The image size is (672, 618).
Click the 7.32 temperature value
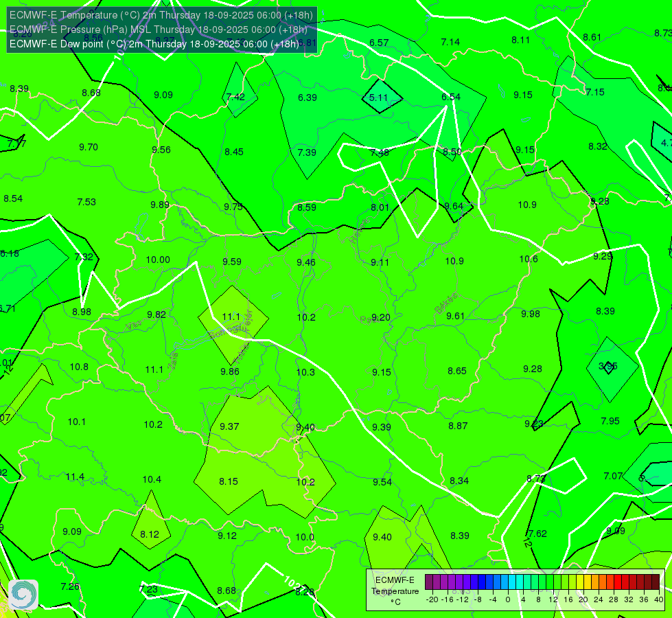click(x=84, y=256)
